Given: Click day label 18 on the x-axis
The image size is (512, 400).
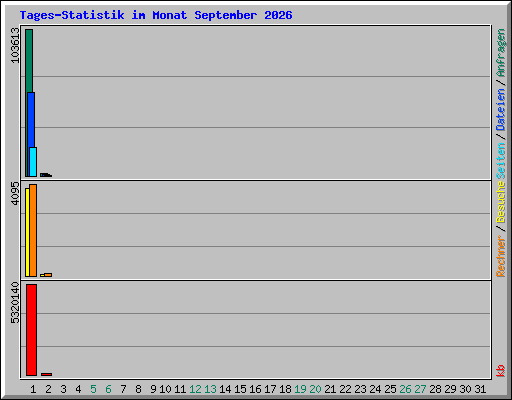Looking at the screenshot, I should (285, 389).
